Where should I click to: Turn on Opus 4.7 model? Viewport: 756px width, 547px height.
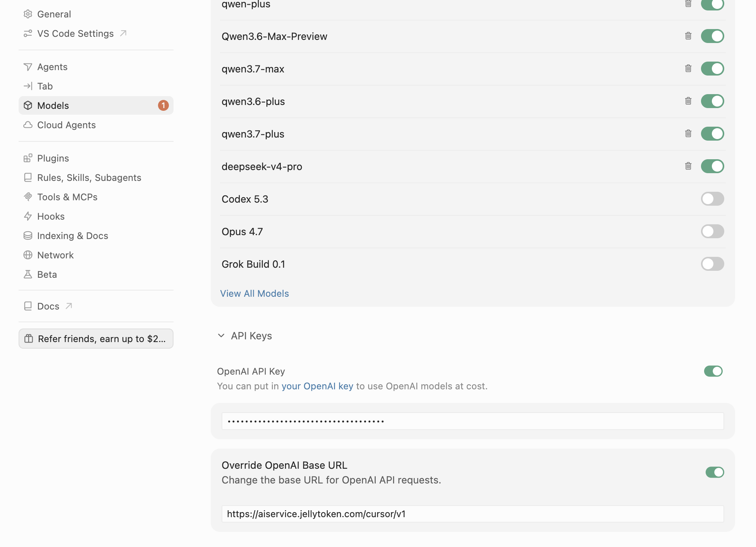pos(712,231)
